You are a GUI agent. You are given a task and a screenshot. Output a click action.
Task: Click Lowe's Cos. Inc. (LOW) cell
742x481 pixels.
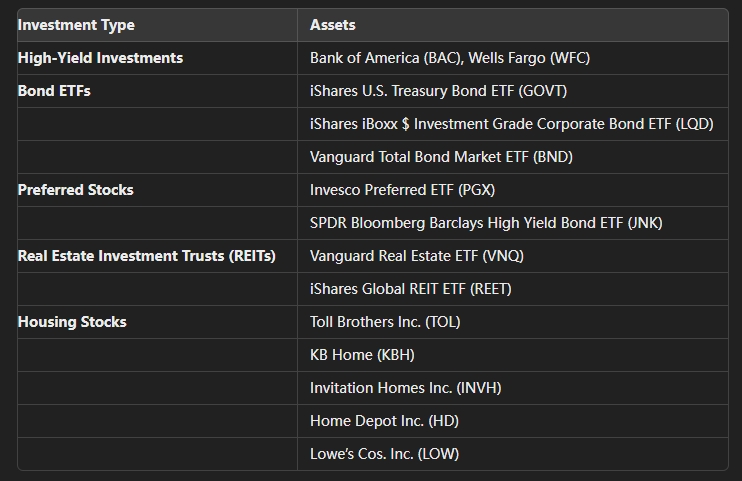click(x=384, y=454)
